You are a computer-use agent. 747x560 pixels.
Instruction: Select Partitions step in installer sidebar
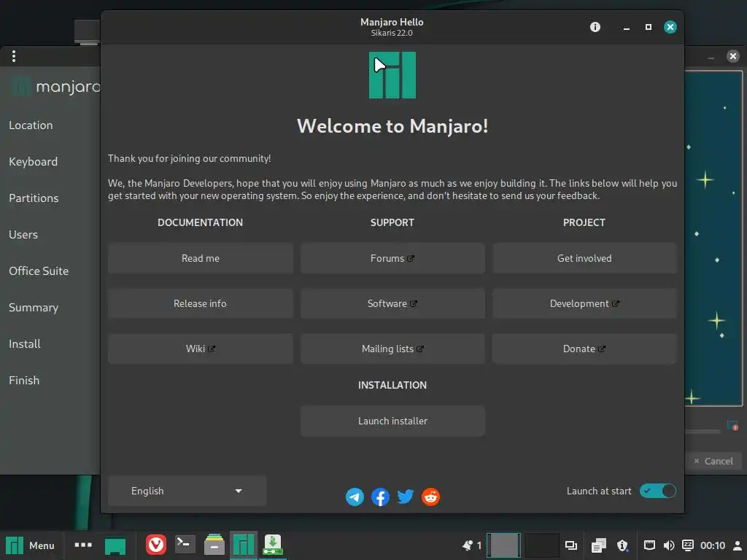click(34, 198)
